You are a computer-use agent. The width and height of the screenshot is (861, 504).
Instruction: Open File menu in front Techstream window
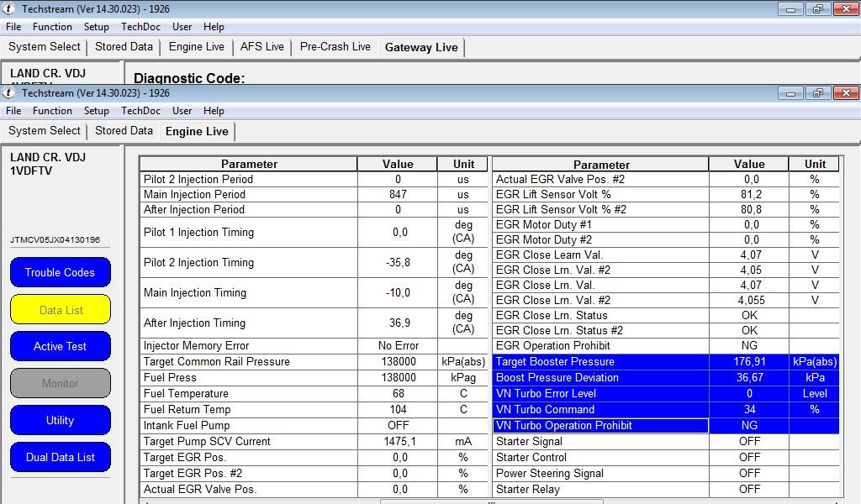(13, 111)
